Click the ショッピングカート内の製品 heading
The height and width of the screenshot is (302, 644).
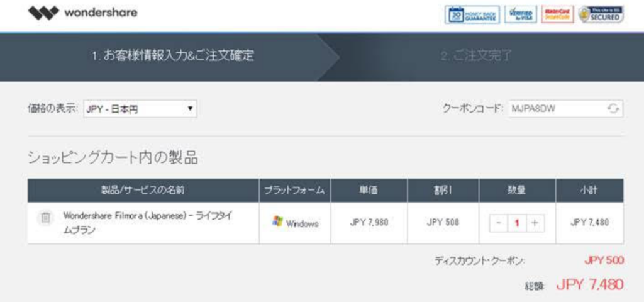coord(113,158)
